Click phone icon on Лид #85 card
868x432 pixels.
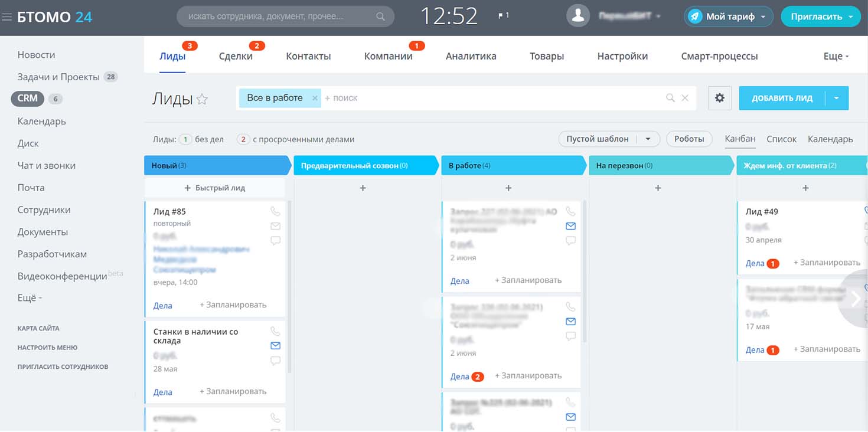point(275,211)
